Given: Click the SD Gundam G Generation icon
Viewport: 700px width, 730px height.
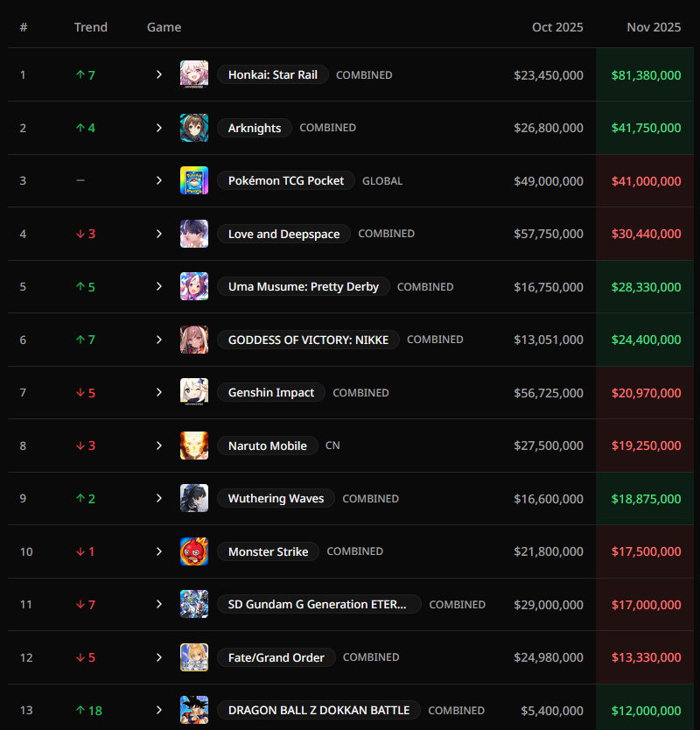Looking at the screenshot, I should [194, 604].
